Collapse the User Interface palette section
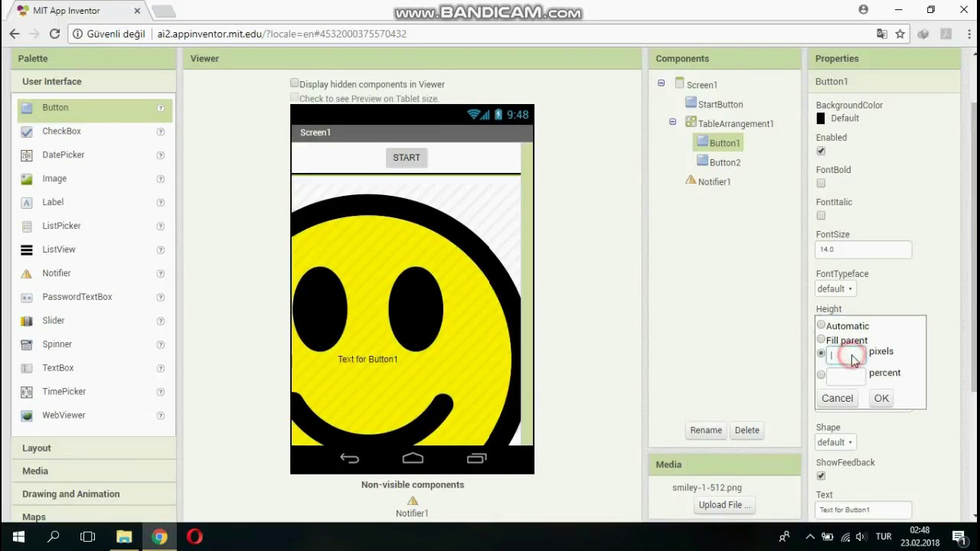980x551 pixels. coord(93,82)
